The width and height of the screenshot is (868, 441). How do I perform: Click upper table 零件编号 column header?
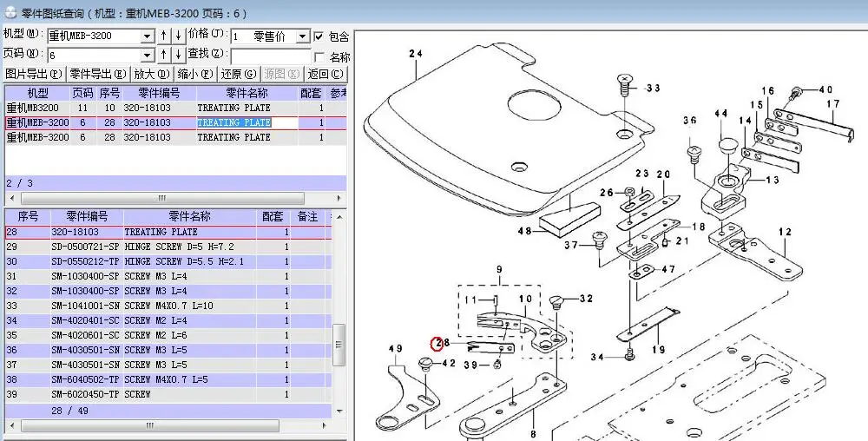coord(159,93)
